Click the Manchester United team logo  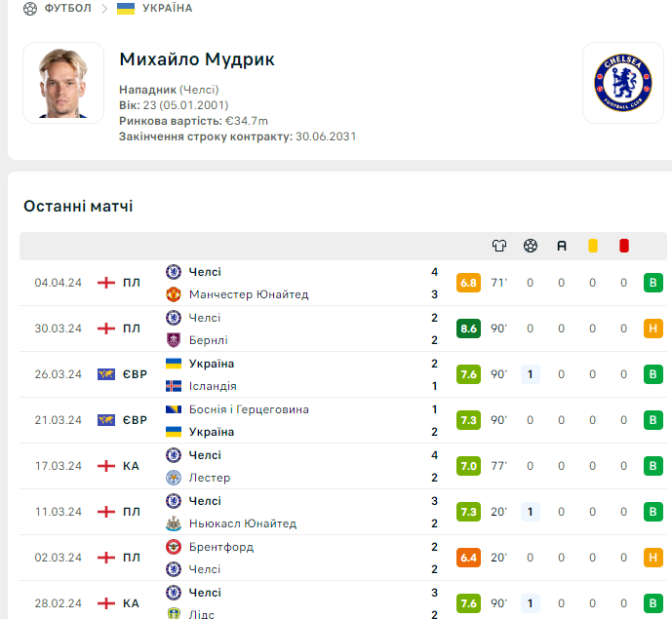(x=174, y=294)
